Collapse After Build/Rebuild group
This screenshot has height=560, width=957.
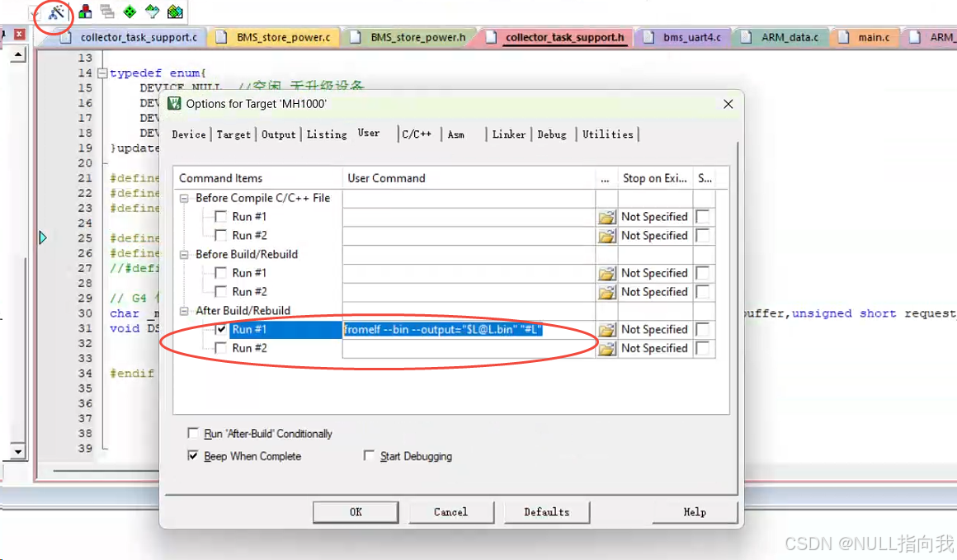[x=184, y=310]
